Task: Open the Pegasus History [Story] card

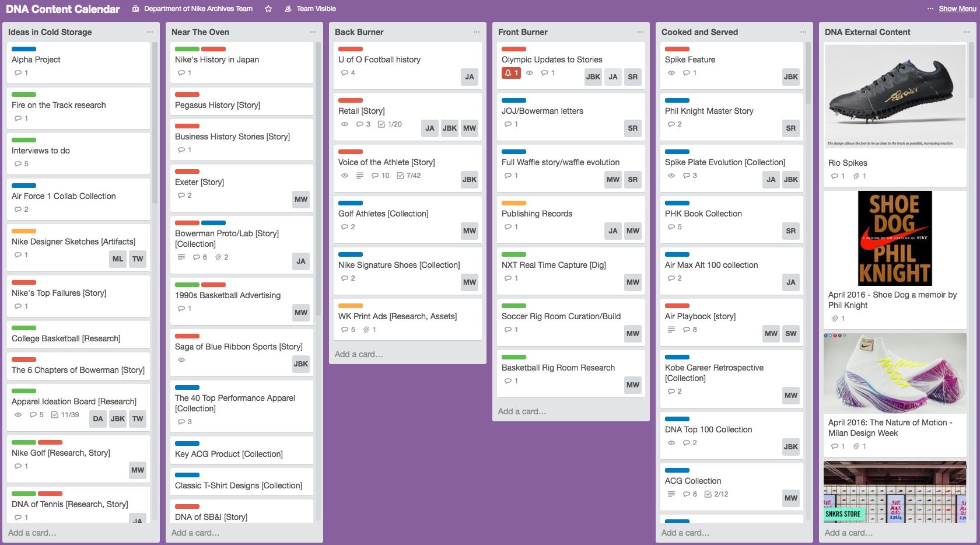Action: click(242, 101)
